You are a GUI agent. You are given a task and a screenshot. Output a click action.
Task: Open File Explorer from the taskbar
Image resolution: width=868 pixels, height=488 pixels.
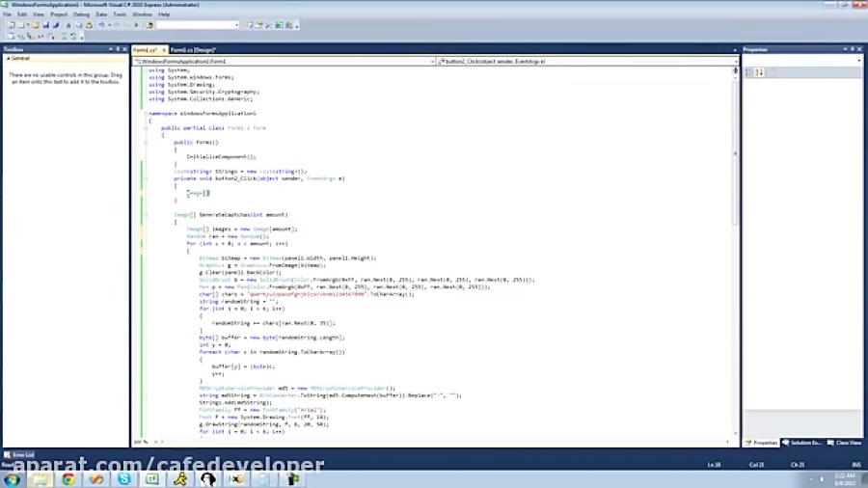pyautogui.click(x=40, y=479)
